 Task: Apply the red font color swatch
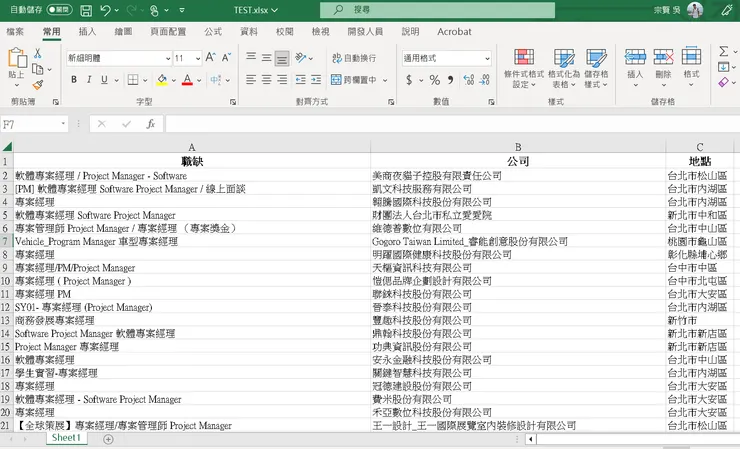pyautogui.click(x=187, y=80)
